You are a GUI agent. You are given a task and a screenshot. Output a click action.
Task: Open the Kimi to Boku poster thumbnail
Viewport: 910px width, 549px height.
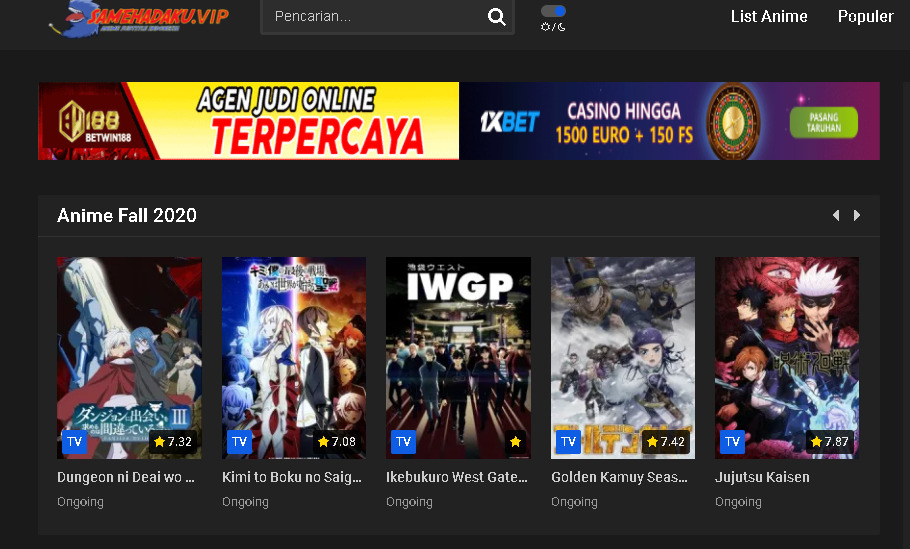click(x=294, y=358)
